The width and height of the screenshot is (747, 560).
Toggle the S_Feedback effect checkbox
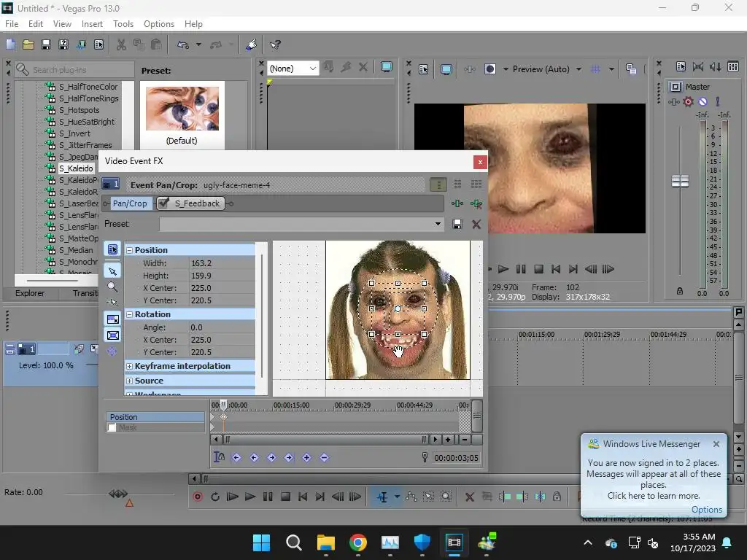163,203
